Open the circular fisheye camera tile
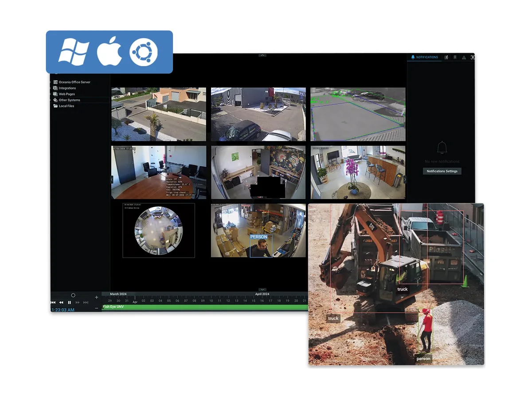This screenshot has width=532, height=399. click(x=159, y=231)
